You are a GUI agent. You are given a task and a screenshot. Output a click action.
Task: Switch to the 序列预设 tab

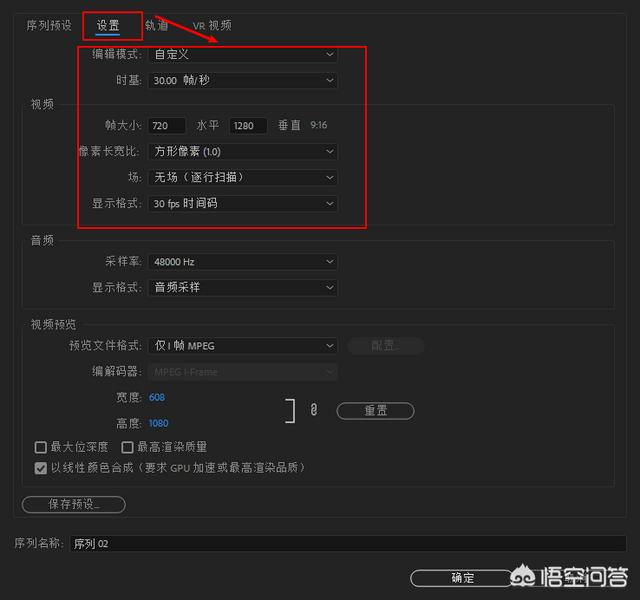coord(49,25)
